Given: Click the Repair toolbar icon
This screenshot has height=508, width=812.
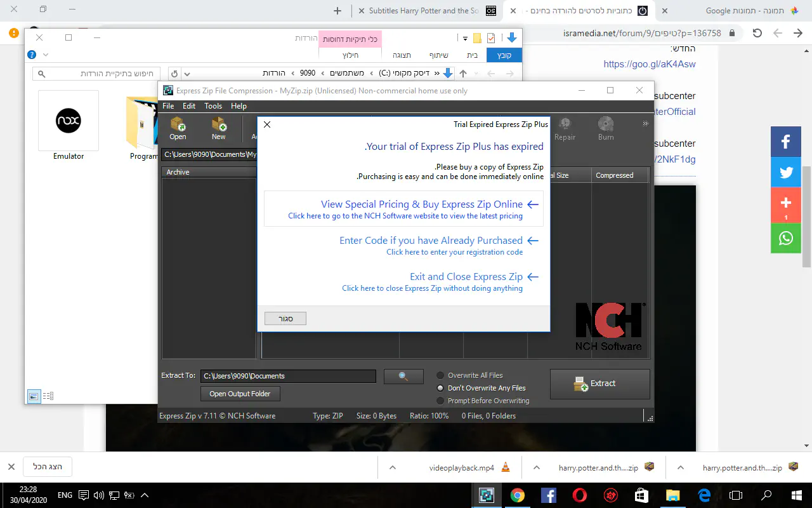Looking at the screenshot, I should coord(565,128).
